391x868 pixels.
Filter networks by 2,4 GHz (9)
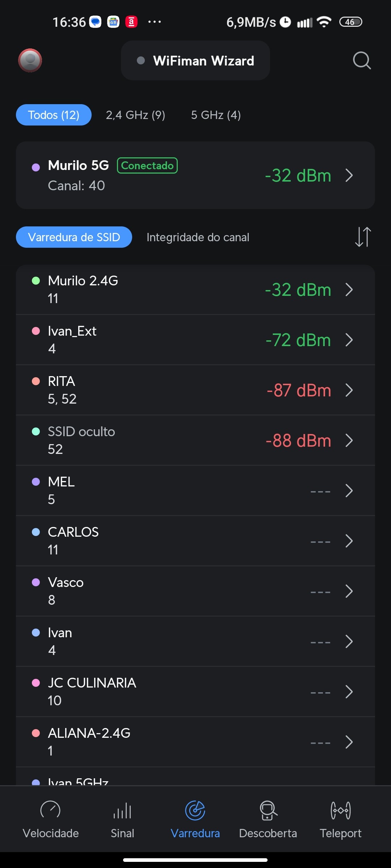(135, 115)
